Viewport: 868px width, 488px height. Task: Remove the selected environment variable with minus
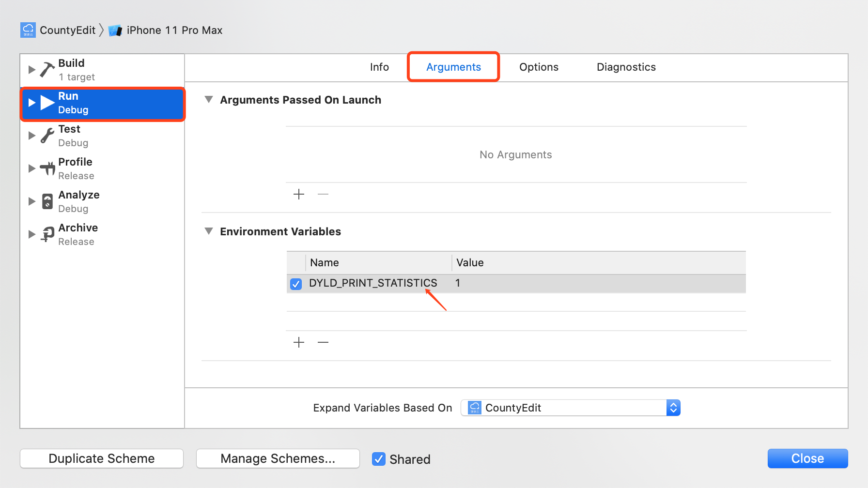coord(323,342)
